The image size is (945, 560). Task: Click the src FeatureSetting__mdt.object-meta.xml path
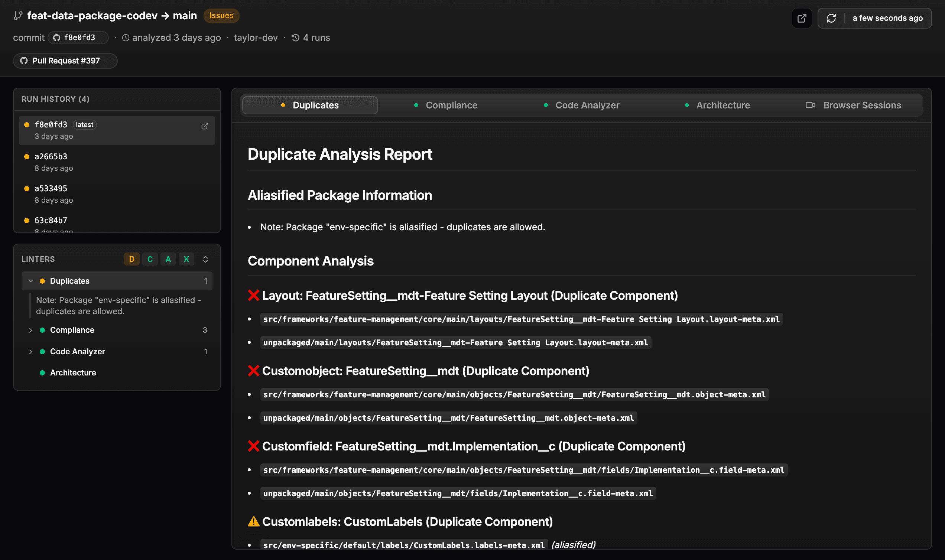(x=514, y=395)
